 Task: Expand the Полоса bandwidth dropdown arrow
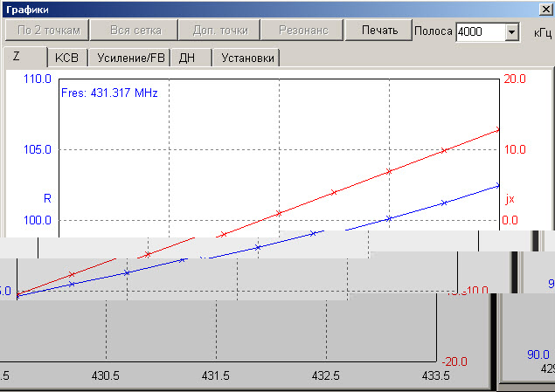coord(511,32)
